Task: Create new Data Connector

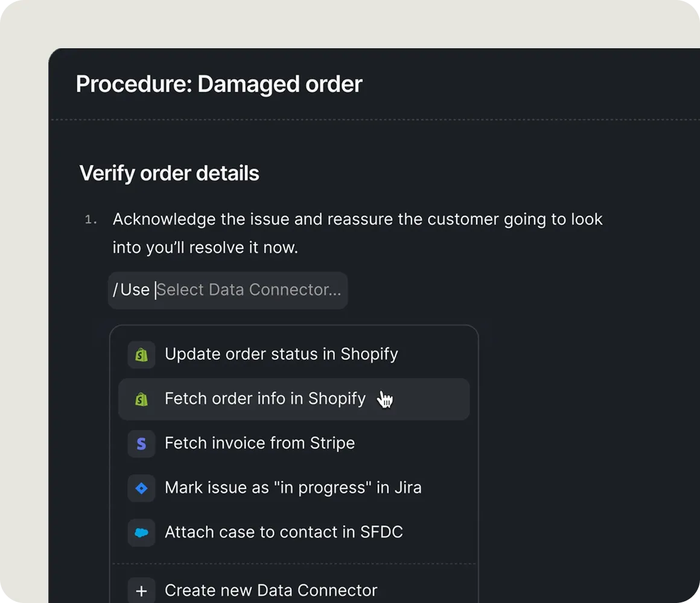Action: (271, 590)
